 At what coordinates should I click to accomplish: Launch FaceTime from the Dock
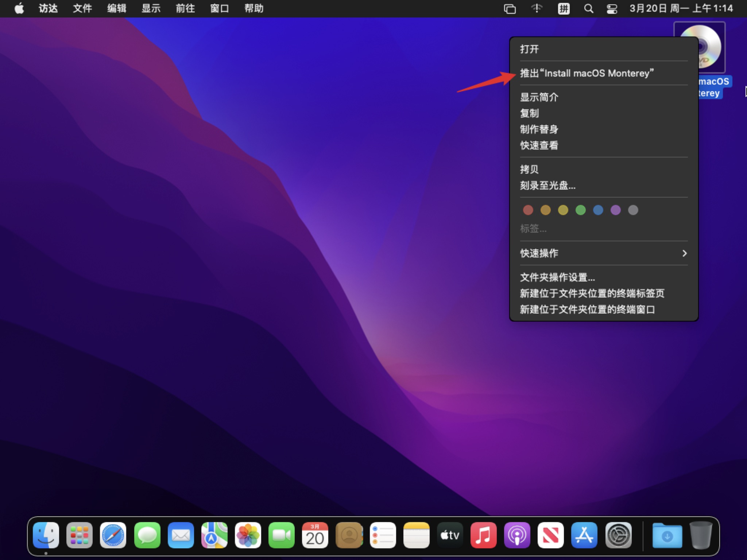point(281,535)
